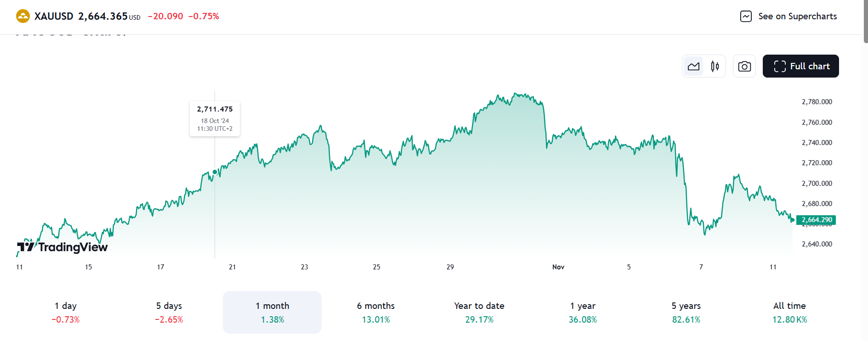The width and height of the screenshot is (868, 341).
Task: Open See on Supercharts link
Action: pos(797,17)
